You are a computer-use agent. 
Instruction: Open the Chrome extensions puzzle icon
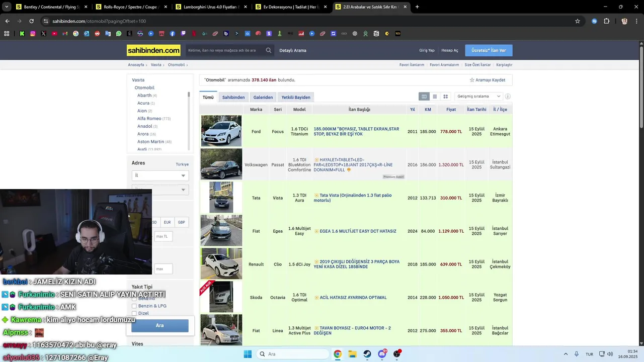pos(606,21)
